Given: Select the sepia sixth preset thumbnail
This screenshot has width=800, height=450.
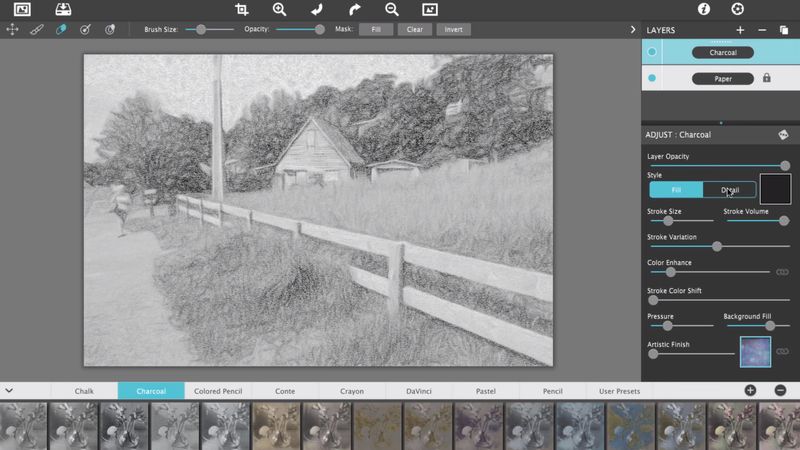Looking at the screenshot, I should click(276, 426).
